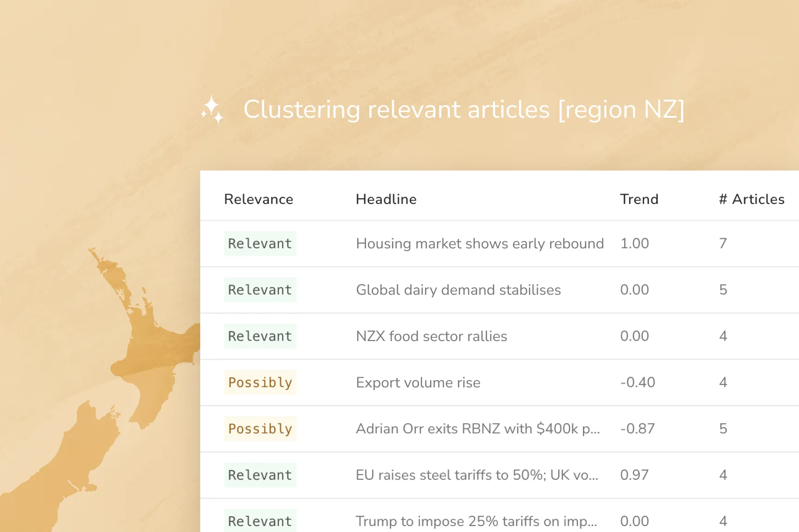Click the 1.00 trend score for Housing market
This screenshot has width=799, height=532.
pos(634,243)
